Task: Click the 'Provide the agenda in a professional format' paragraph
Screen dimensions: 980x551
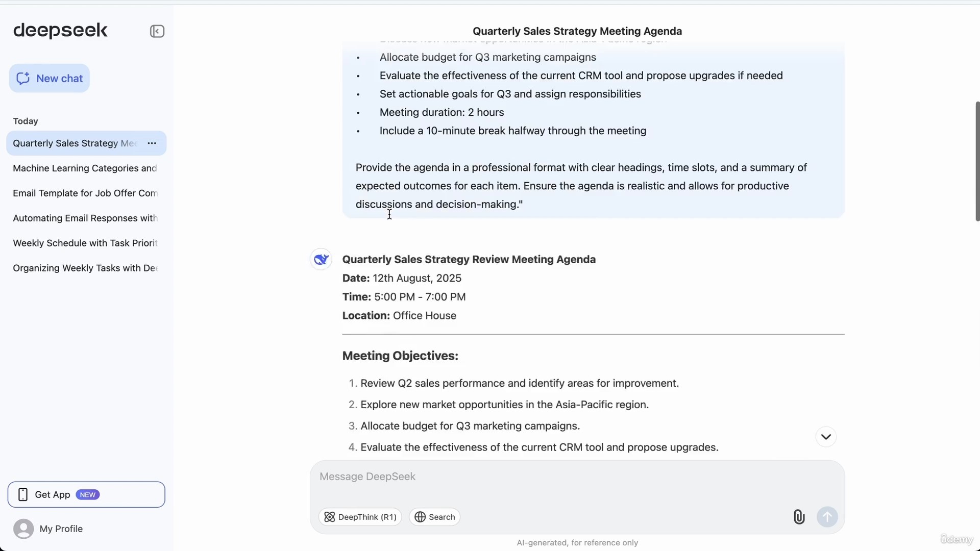Action: point(581,186)
